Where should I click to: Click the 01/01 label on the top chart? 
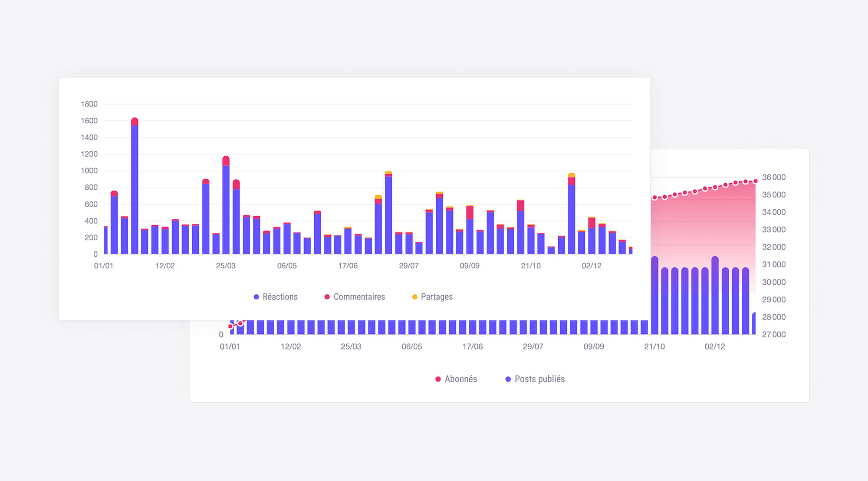coord(104,265)
